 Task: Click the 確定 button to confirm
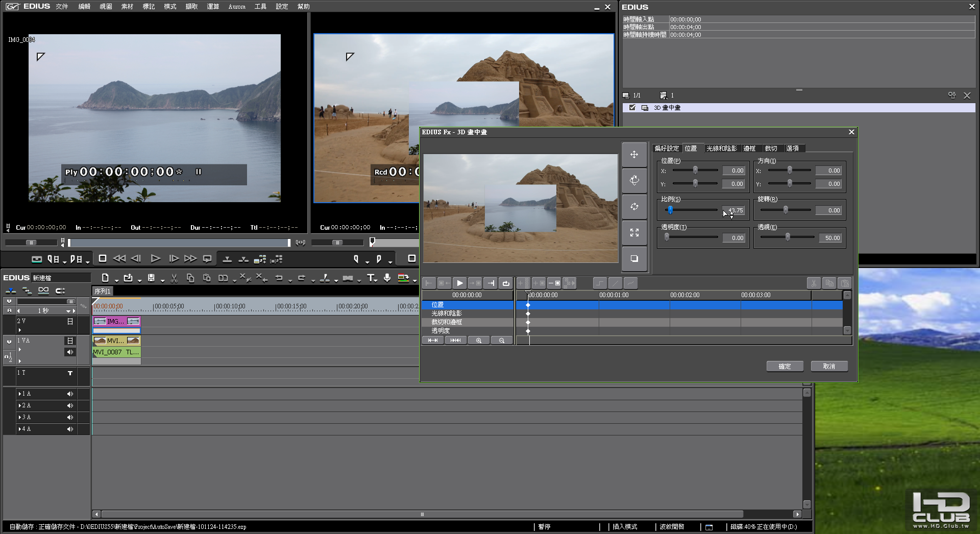click(785, 367)
